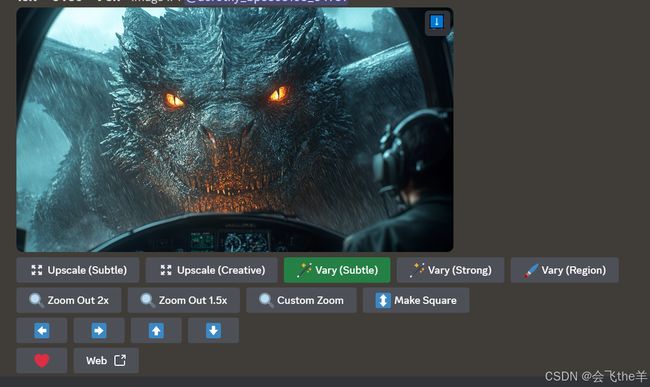Pan image left with the left arrow
The height and width of the screenshot is (387, 650).
[x=42, y=331]
